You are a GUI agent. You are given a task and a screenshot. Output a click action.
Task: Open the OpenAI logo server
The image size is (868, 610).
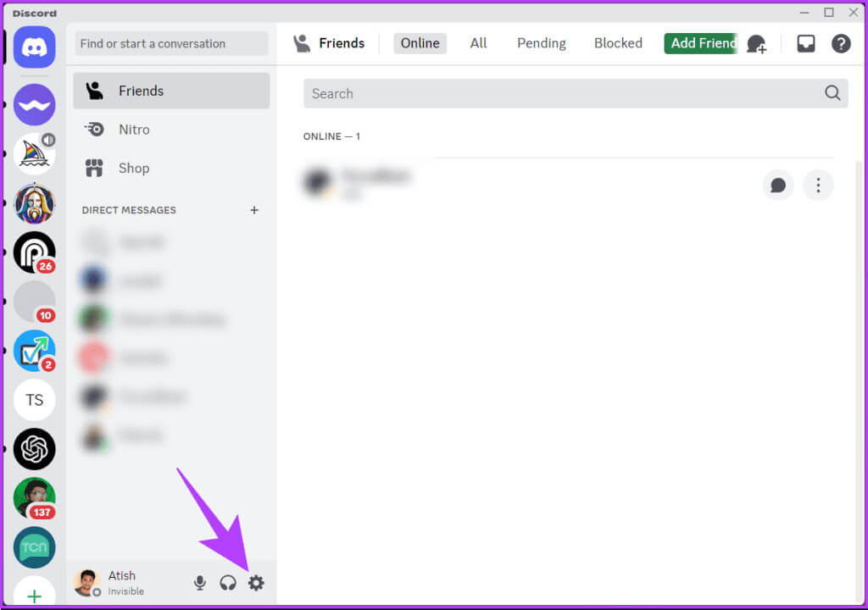(x=34, y=449)
